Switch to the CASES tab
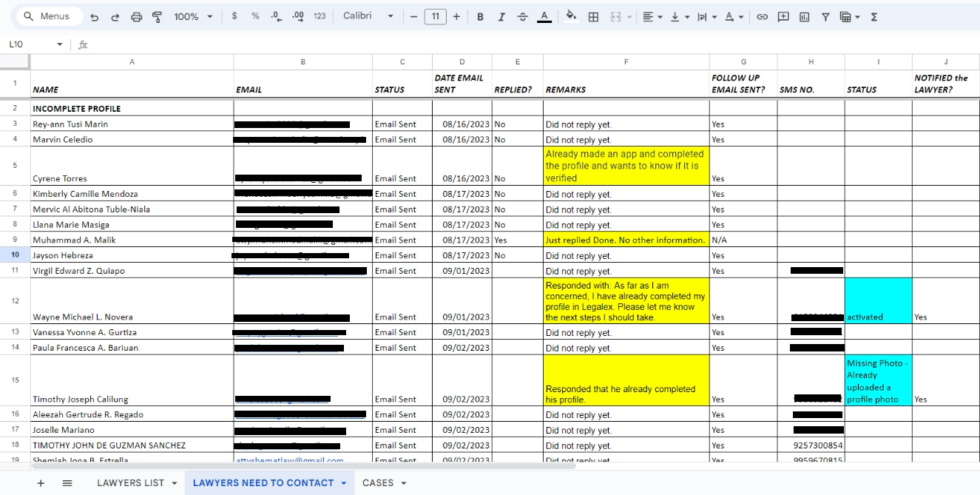 point(378,483)
